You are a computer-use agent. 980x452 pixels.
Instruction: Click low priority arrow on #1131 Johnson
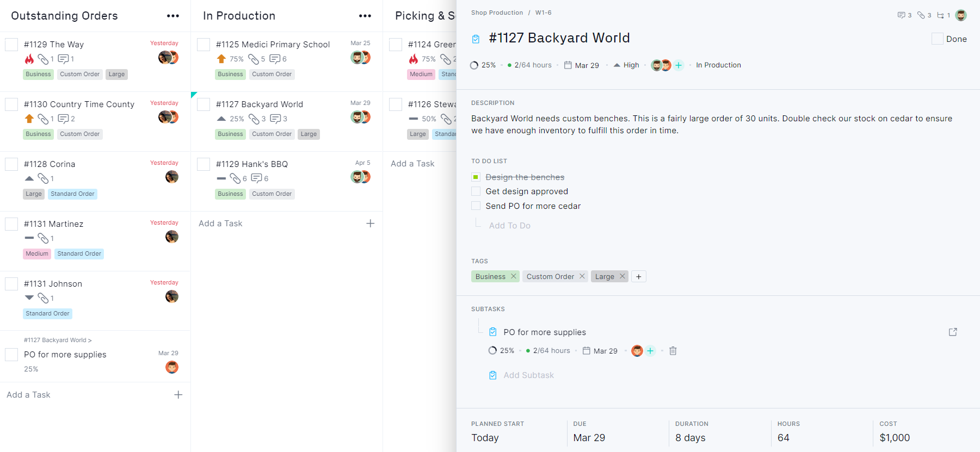(x=29, y=298)
